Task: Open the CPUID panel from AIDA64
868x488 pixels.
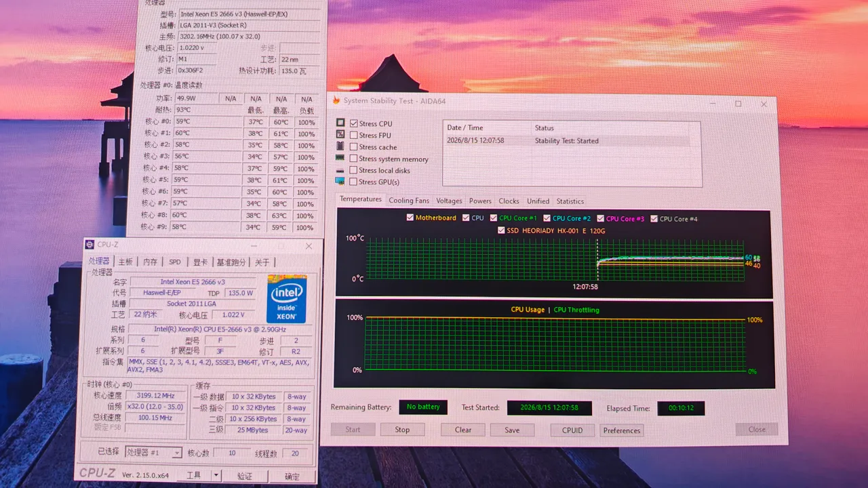Action: point(572,430)
